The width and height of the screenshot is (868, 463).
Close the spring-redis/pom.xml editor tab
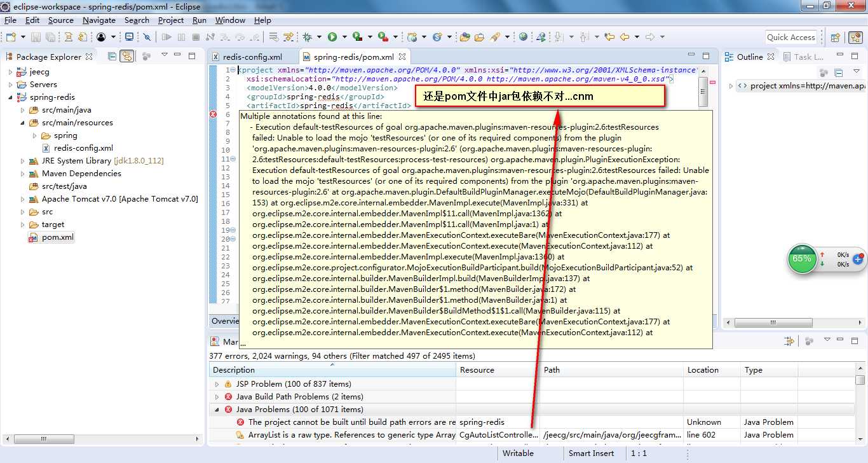402,57
